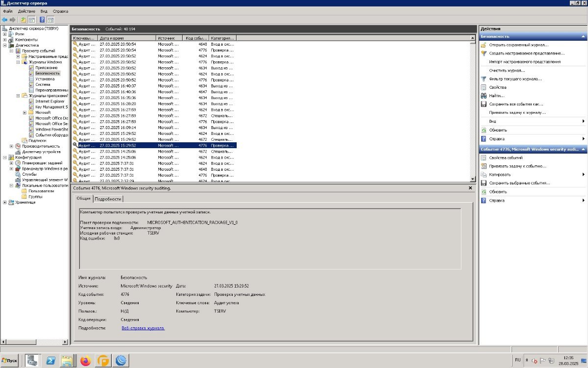The image size is (588, 368).
Task: Click the floppy icon by Сохранить выбранные события
Action: pyautogui.click(x=484, y=183)
